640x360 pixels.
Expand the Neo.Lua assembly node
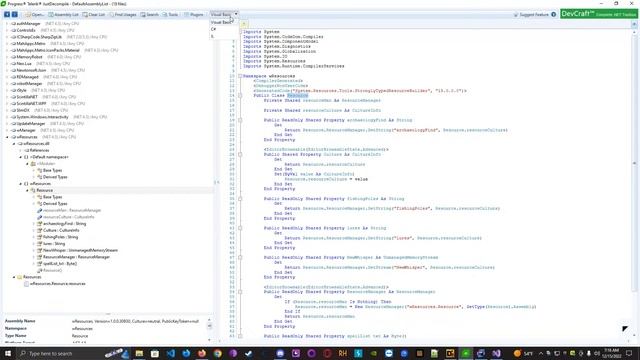[x=7, y=64]
